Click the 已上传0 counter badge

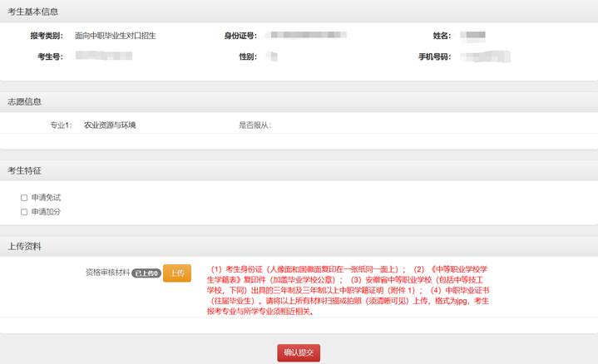(146, 273)
